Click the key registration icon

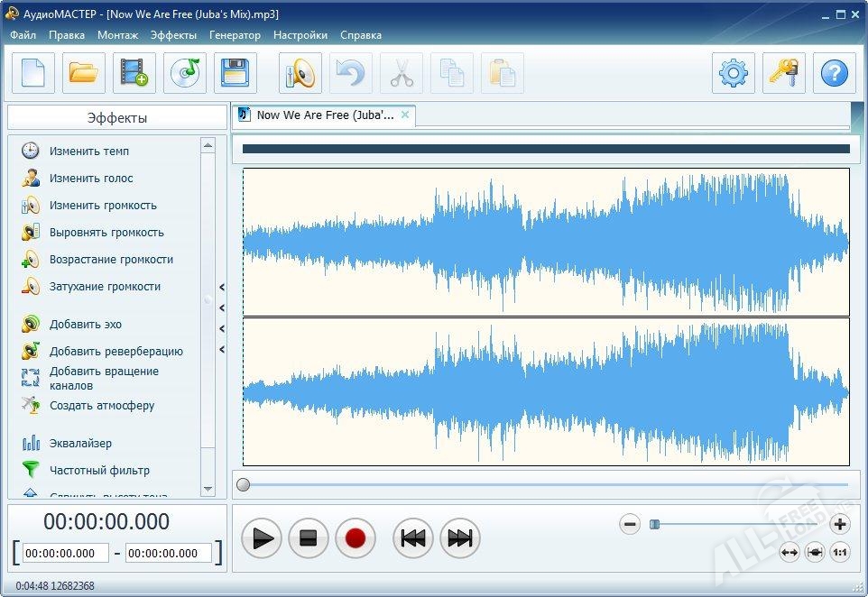tap(784, 73)
